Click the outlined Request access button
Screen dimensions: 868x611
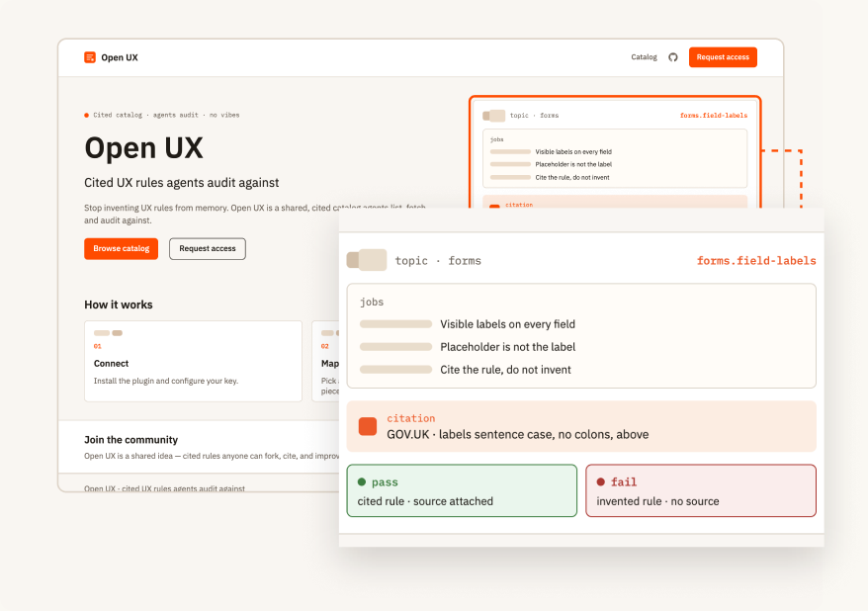click(x=208, y=248)
